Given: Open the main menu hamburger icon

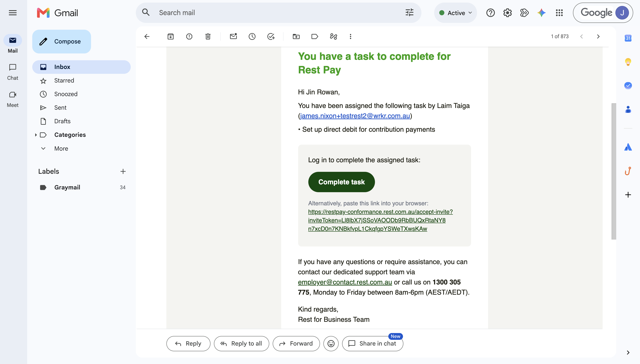Looking at the screenshot, I should 13,13.
